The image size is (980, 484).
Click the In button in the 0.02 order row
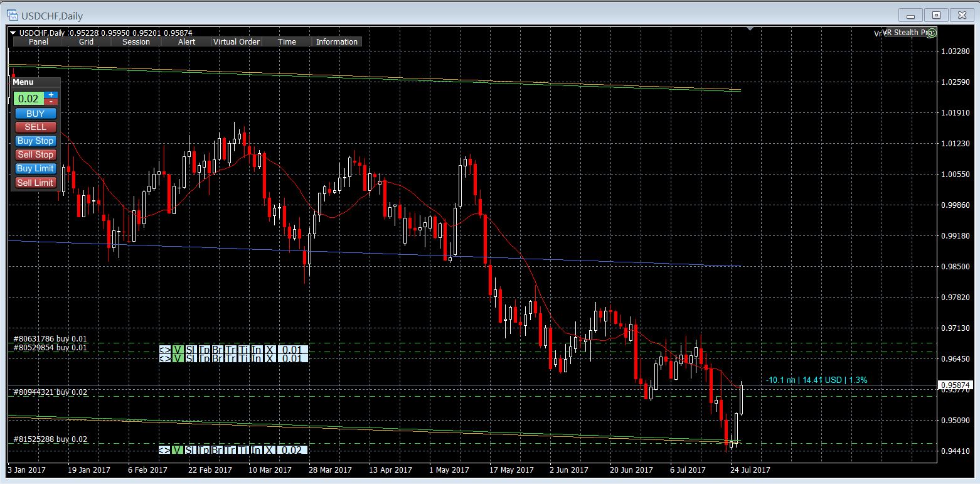(257, 450)
